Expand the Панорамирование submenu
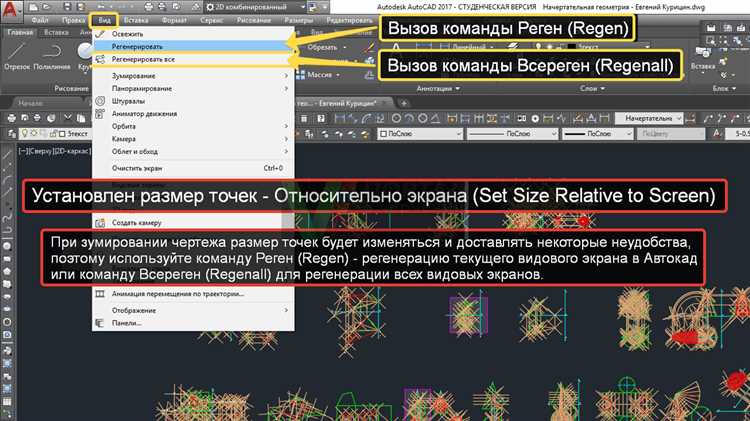750x421 pixels. pos(193,89)
